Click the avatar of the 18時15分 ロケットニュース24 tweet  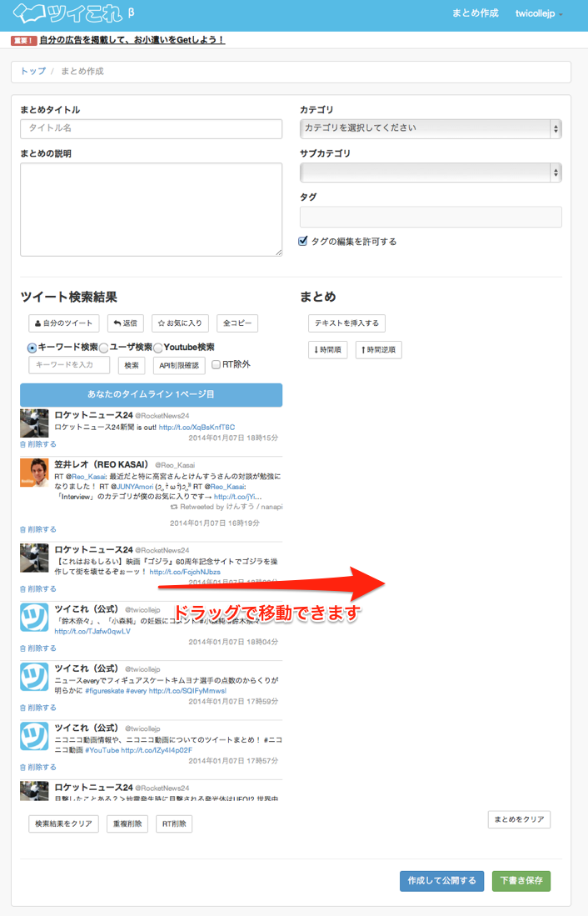click(34, 423)
